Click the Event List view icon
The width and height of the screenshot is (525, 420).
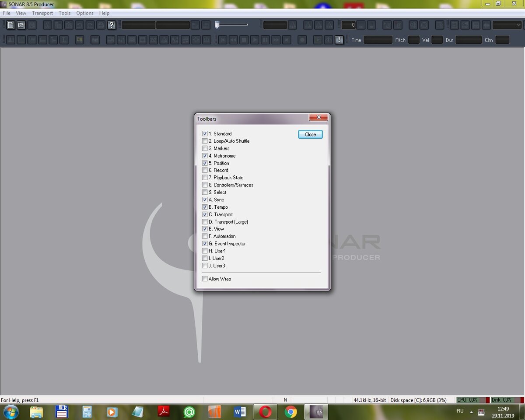pos(32,40)
